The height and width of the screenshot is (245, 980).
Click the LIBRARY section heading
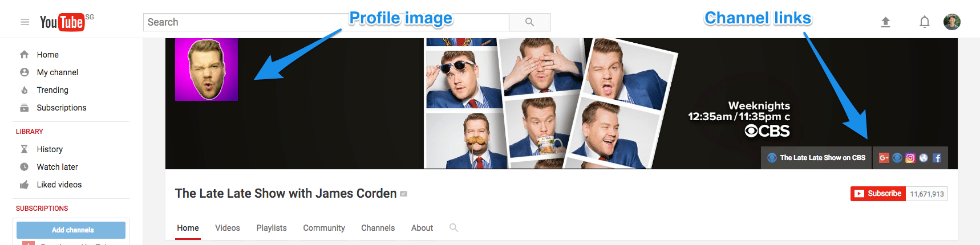[x=30, y=132]
